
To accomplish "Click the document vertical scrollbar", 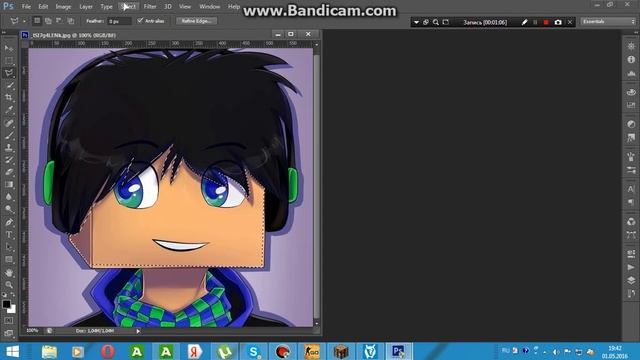I will click(317, 187).
